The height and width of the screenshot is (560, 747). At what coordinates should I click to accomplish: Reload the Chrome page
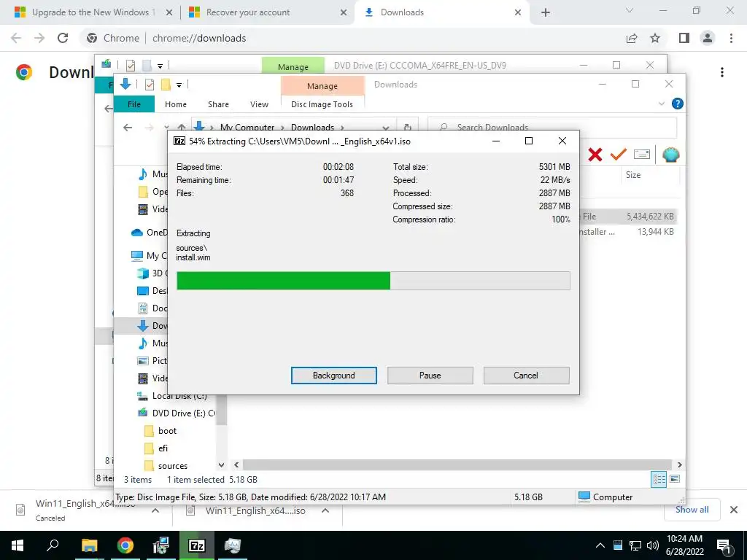[63, 38]
